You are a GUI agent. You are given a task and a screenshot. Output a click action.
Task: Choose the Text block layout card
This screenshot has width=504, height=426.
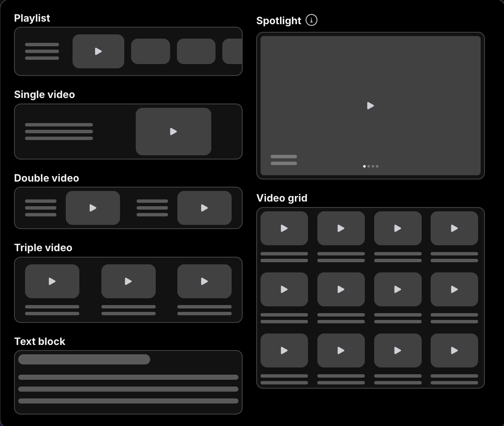pyautogui.click(x=128, y=382)
